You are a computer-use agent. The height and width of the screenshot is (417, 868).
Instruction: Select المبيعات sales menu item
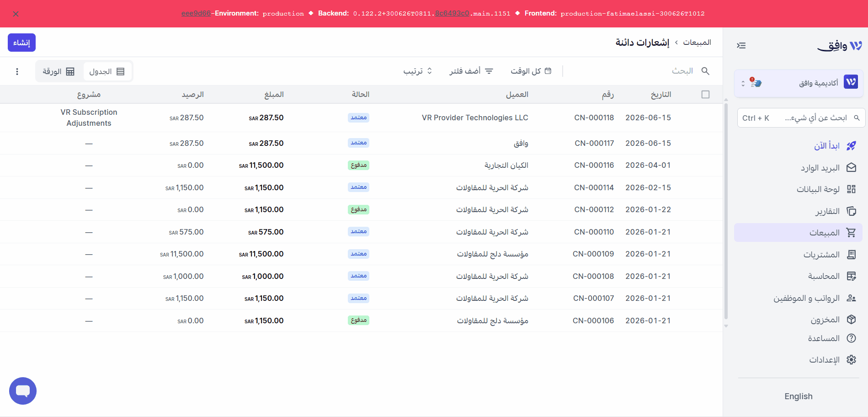point(798,233)
